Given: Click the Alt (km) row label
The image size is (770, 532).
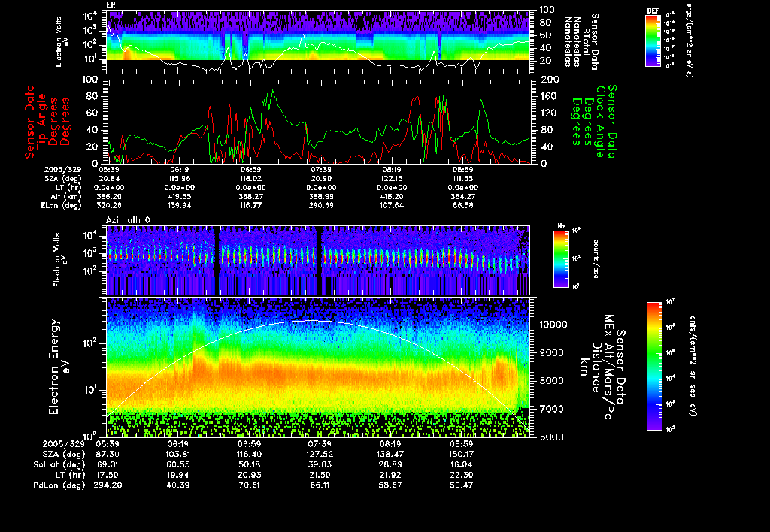Looking at the screenshot, I should click(x=66, y=197).
